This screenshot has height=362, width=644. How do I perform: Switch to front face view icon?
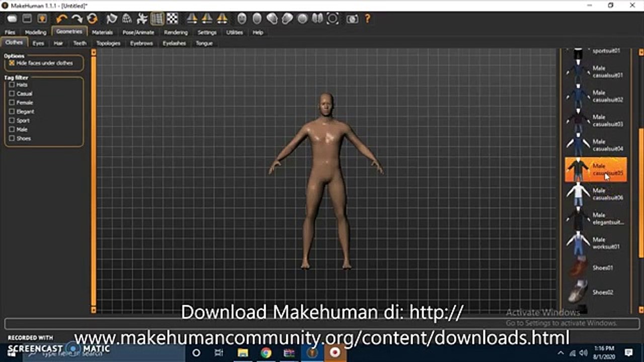tap(242, 19)
